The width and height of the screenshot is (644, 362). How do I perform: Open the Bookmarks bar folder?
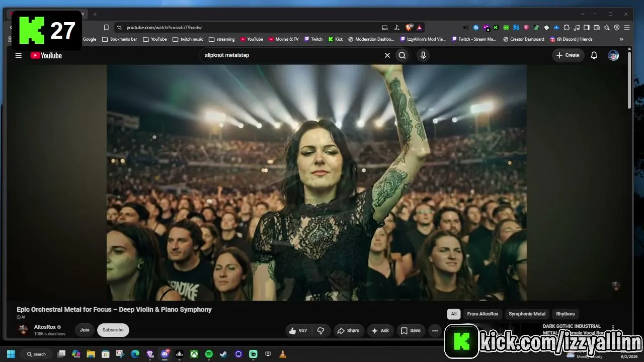pos(119,39)
